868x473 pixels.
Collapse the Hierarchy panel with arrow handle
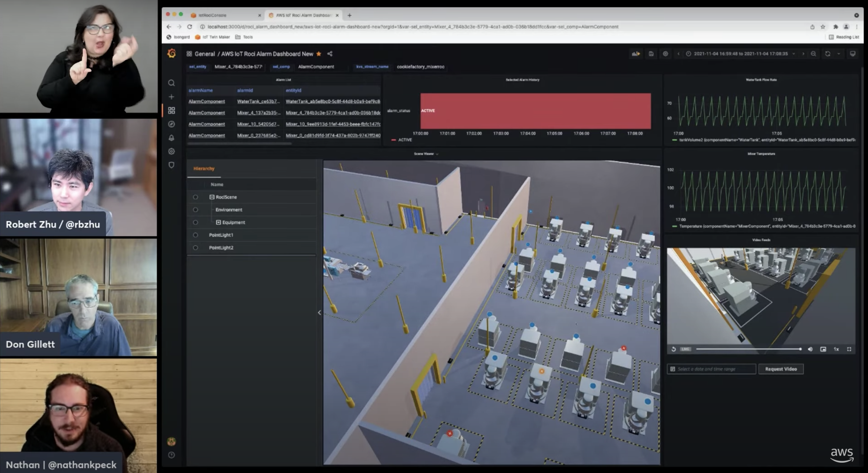point(320,313)
